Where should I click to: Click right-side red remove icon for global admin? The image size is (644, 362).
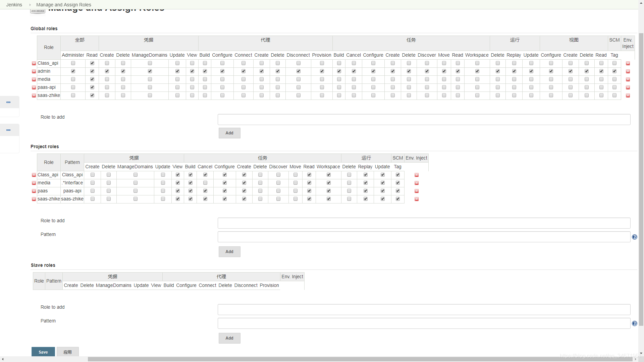pos(628,71)
